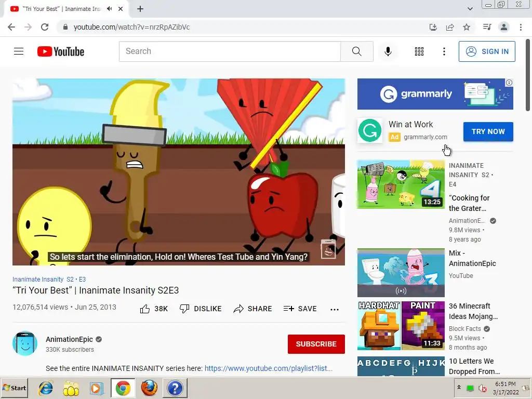Image resolution: width=532 pixels, height=399 pixels.
Task: Click the video player frame
Action: click(x=179, y=172)
